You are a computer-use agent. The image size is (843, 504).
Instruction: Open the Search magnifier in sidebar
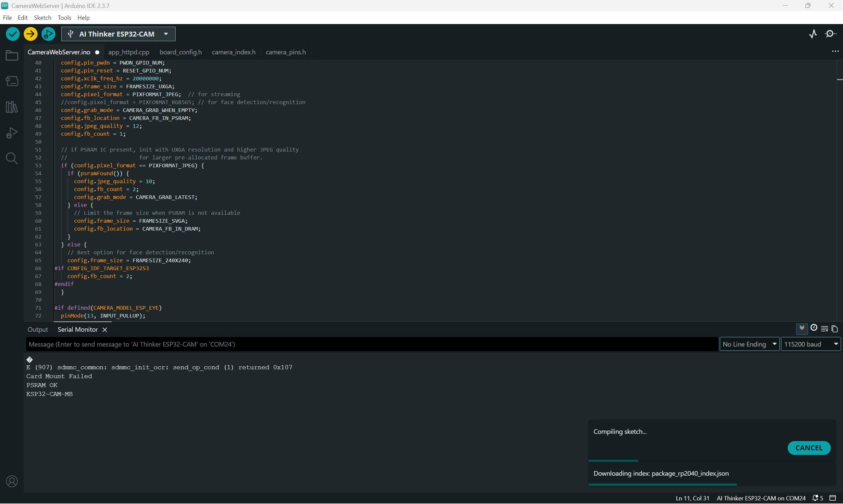12,158
